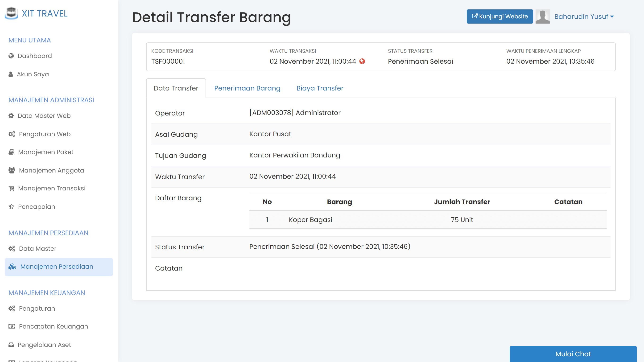Click the Data Master Web gear icon

(11, 116)
